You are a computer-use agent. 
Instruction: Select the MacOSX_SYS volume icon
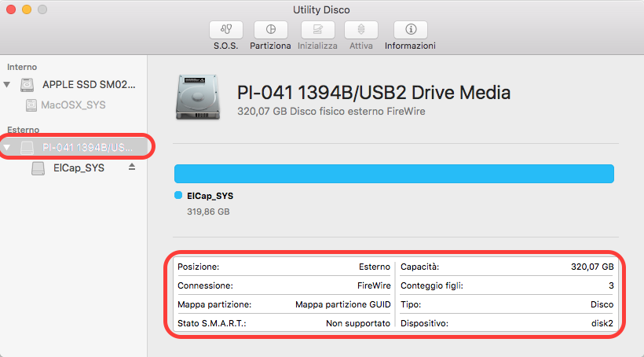pos(31,105)
